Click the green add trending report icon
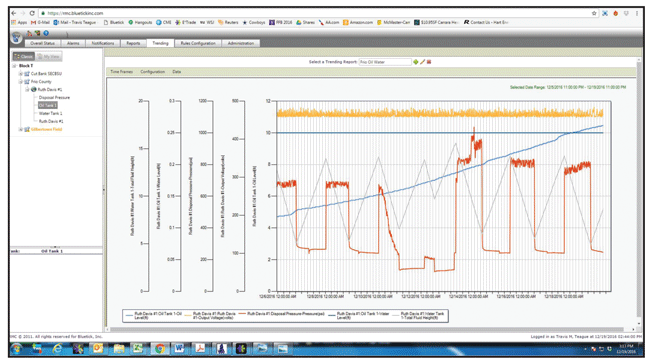Screen dimensions: 650x361 point(416,62)
